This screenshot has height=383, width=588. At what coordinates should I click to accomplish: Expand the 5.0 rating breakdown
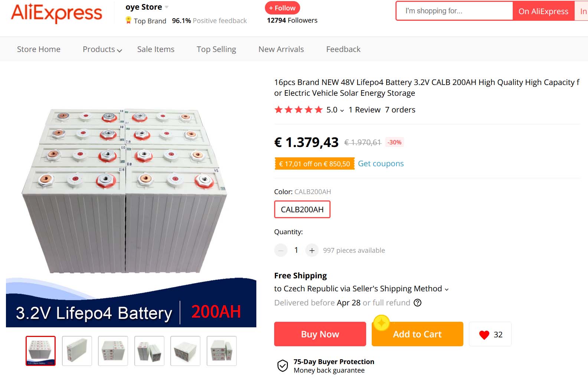pyautogui.click(x=342, y=111)
